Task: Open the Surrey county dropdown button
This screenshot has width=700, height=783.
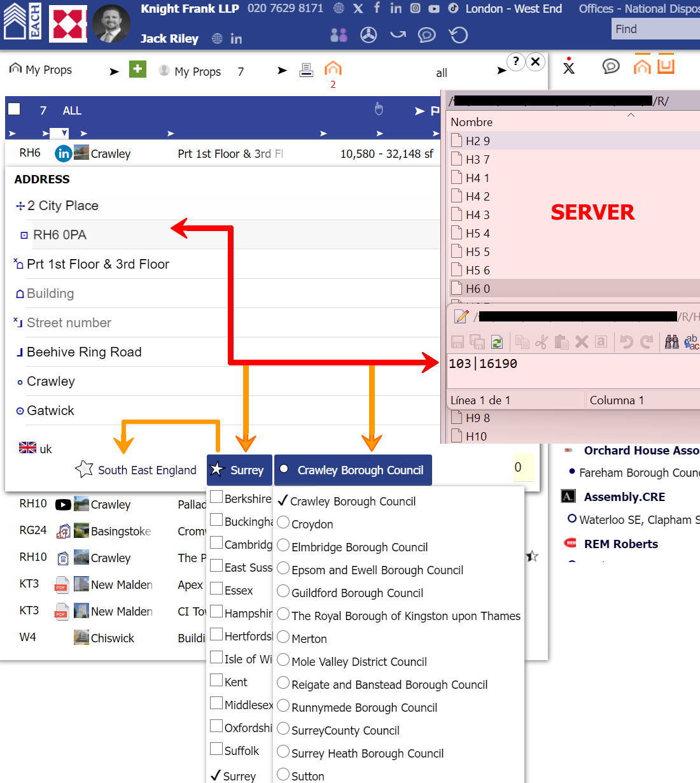Action: click(239, 470)
